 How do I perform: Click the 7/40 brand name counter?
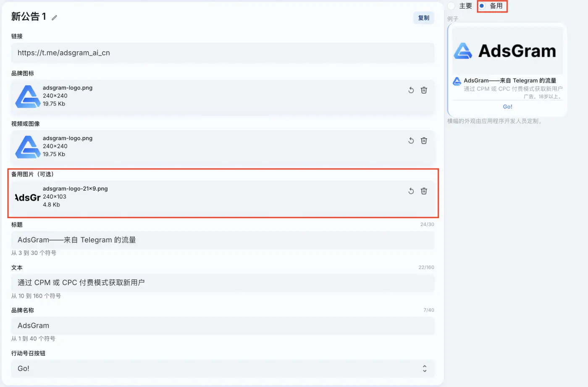point(429,310)
